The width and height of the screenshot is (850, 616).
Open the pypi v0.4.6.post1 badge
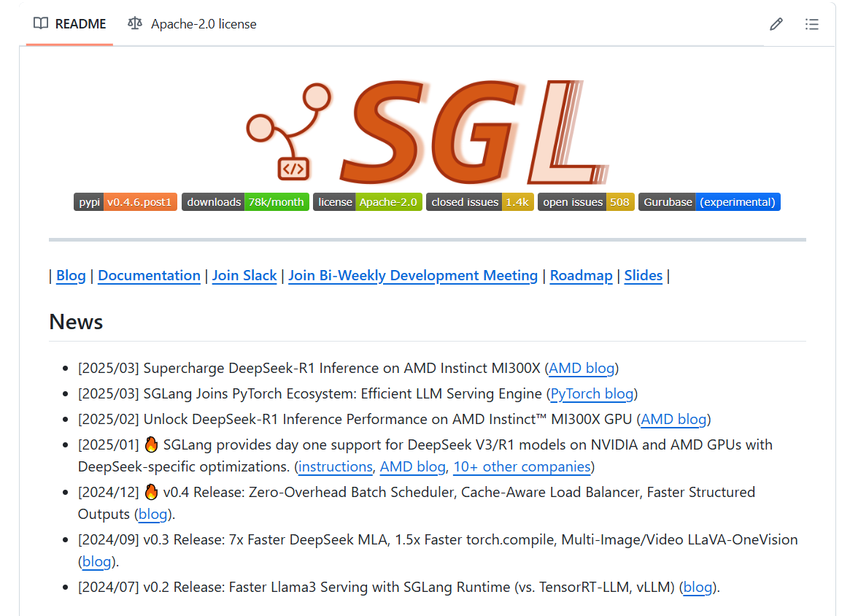click(125, 202)
